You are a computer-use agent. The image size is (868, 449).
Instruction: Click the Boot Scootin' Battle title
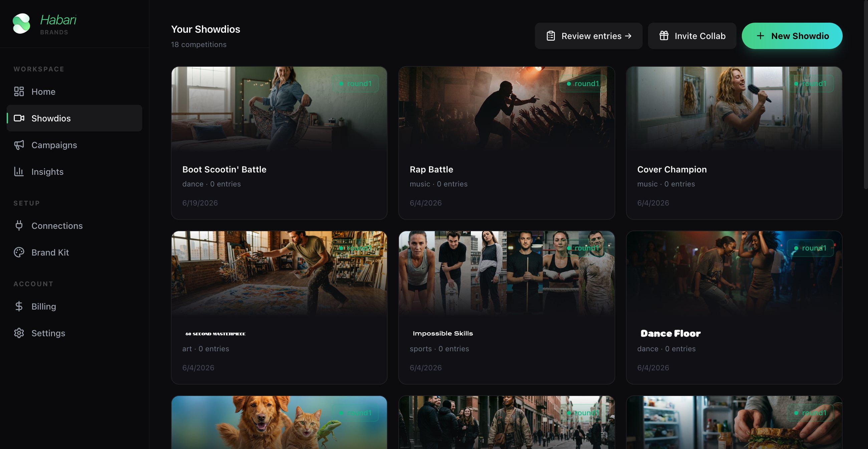pos(224,169)
